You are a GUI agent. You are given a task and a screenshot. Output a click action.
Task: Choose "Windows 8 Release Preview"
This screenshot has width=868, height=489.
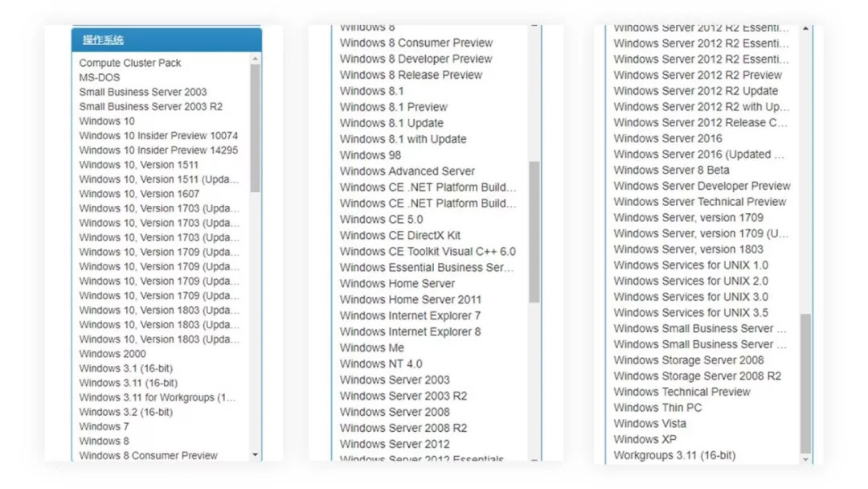(411, 75)
